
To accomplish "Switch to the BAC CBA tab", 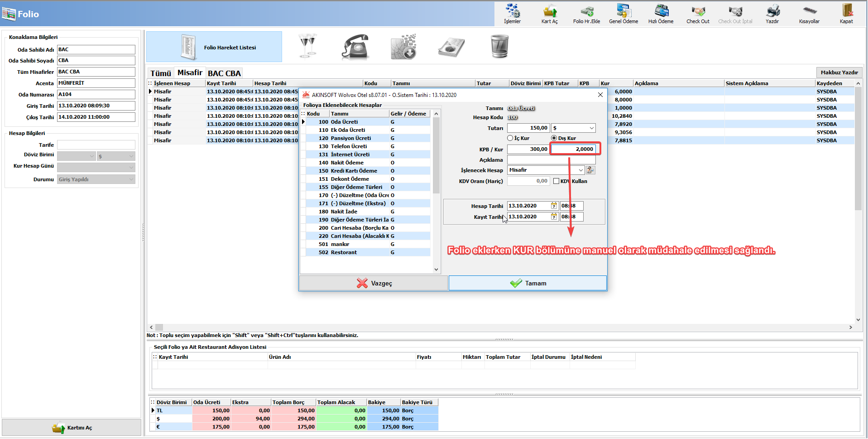I will 224,73.
